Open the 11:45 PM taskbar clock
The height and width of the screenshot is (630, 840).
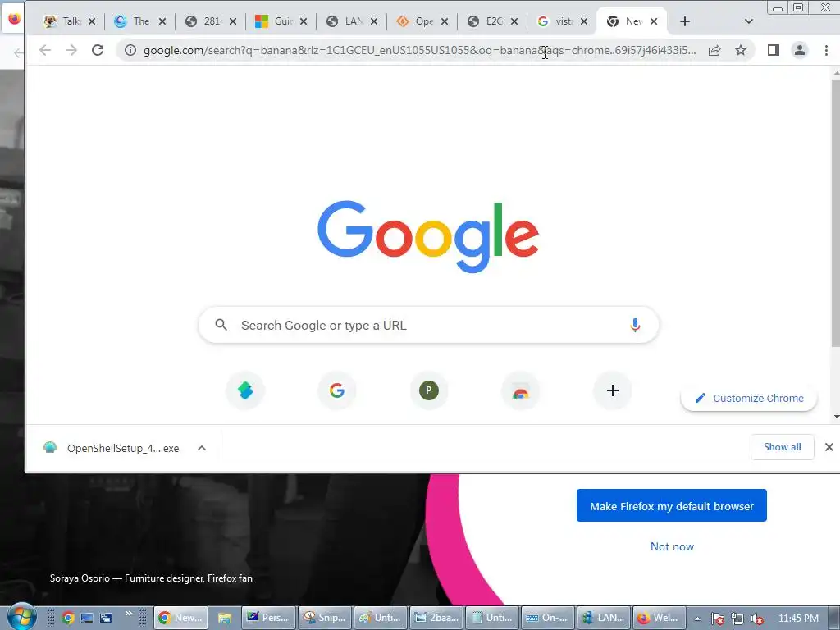pyautogui.click(x=798, y=619)
